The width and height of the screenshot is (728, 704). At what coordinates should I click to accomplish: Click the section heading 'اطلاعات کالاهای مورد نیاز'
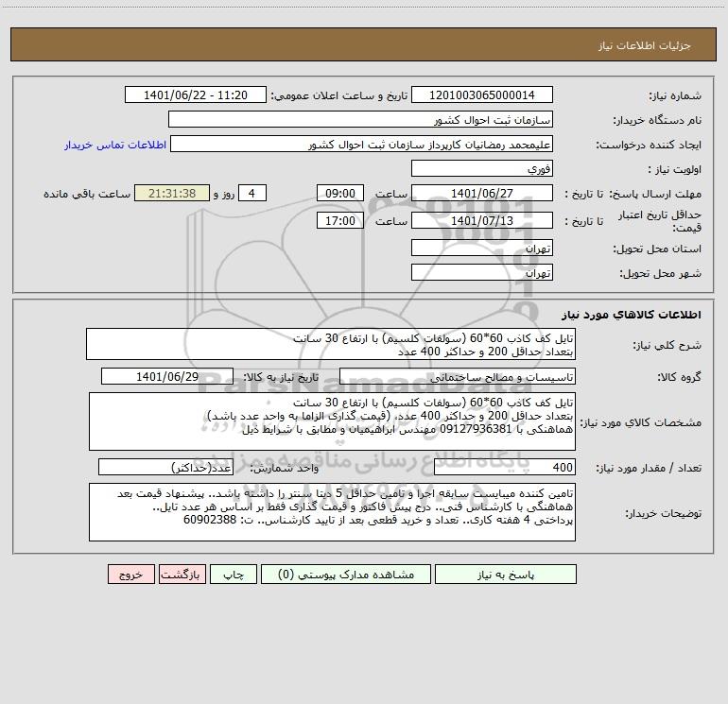(x=632, y=315)
